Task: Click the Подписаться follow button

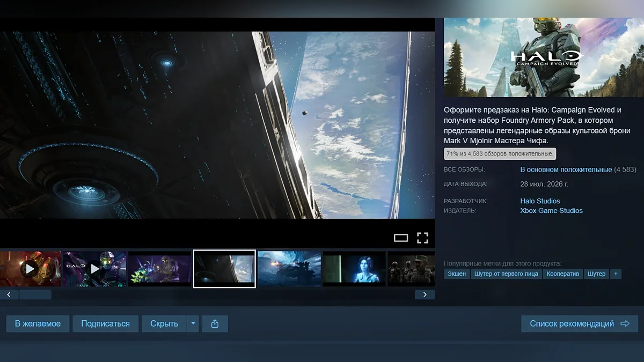Action: point(105,324)
